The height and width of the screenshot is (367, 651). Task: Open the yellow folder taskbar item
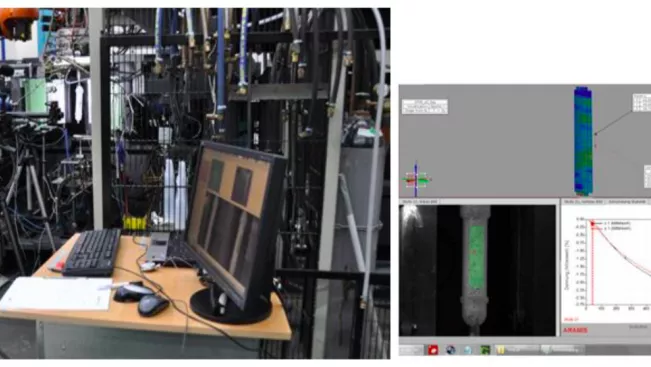(517, 350)
